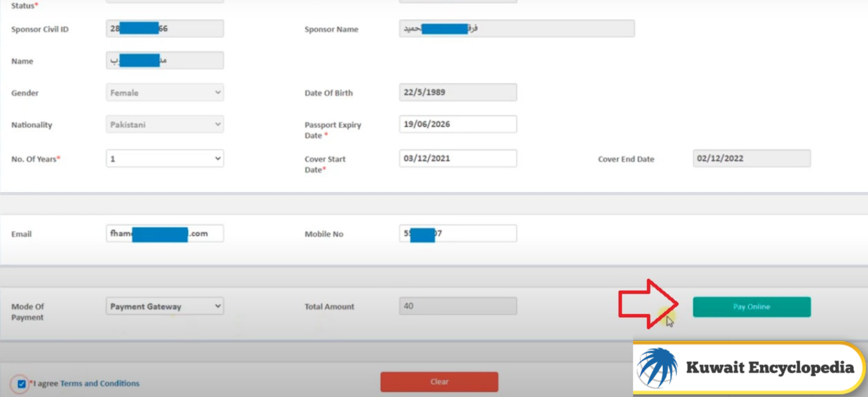The height and width of the screenshot is (397, 868).
Task: Open the Gender dropdown
Action: click(x=164, y=92)
